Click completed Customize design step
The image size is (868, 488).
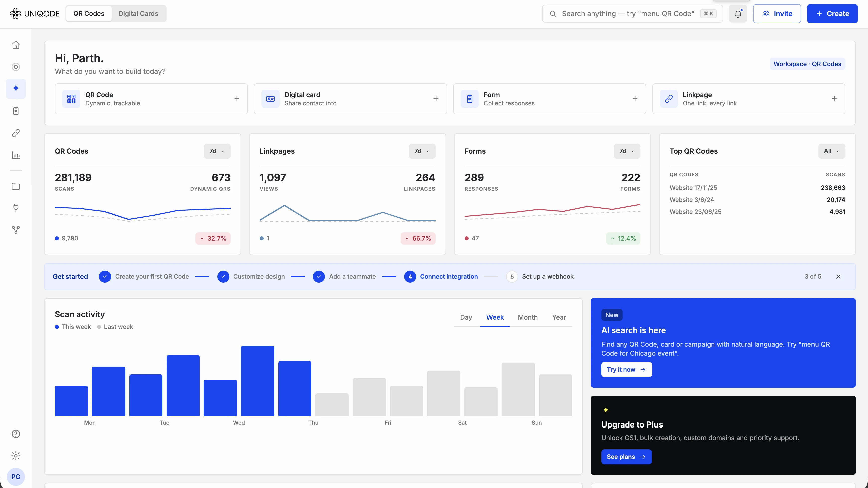point(251,276)
